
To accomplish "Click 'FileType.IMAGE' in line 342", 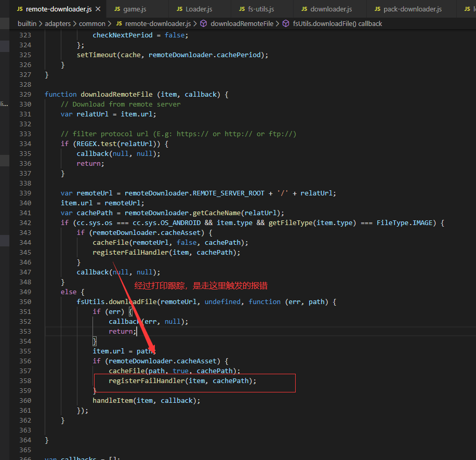I will pos(405,223).
